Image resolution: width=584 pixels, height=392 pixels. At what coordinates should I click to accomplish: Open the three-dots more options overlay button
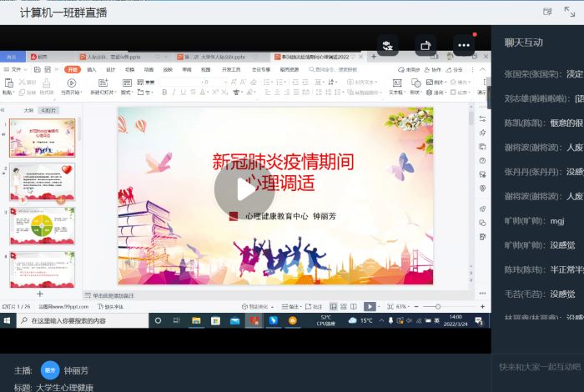tap(464, 45)
